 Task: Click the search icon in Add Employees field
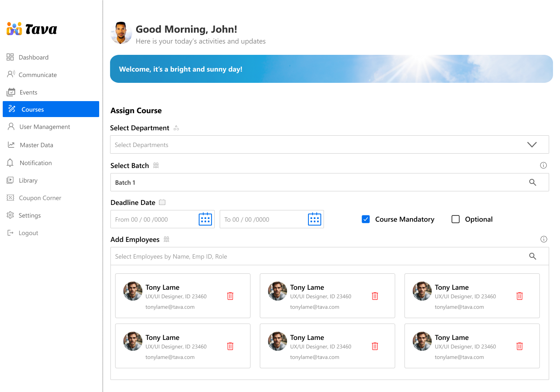pos(532,256)
